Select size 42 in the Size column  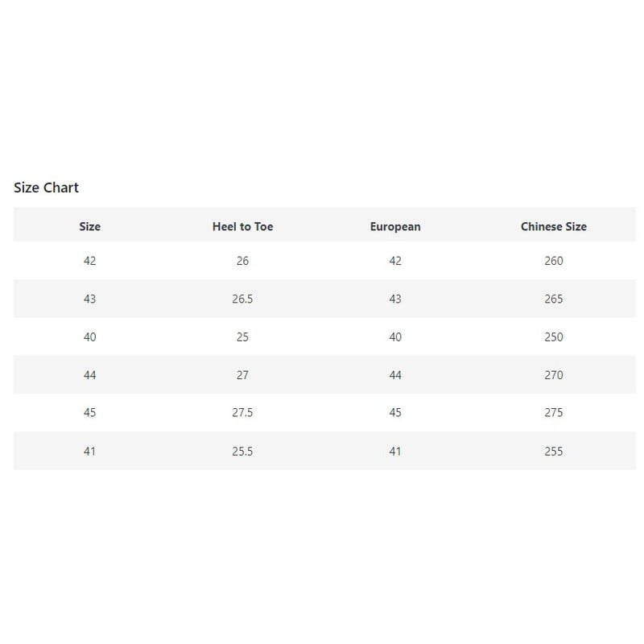pyautogui.click(x=89, y=261)
